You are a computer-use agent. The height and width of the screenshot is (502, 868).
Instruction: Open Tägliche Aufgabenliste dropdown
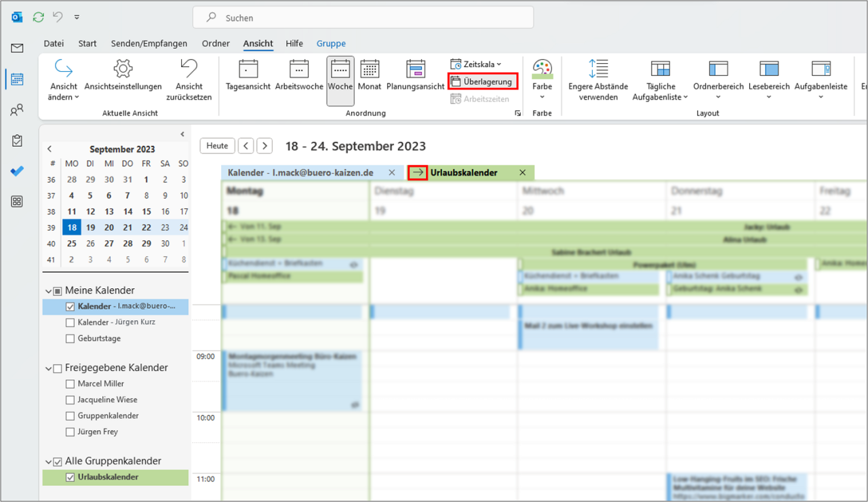660,80
